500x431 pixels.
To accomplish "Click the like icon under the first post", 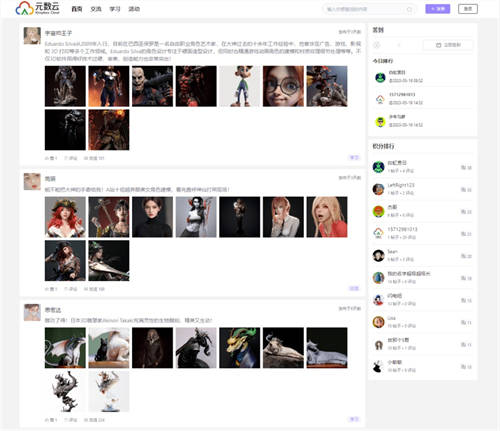I will pos(47,158).
